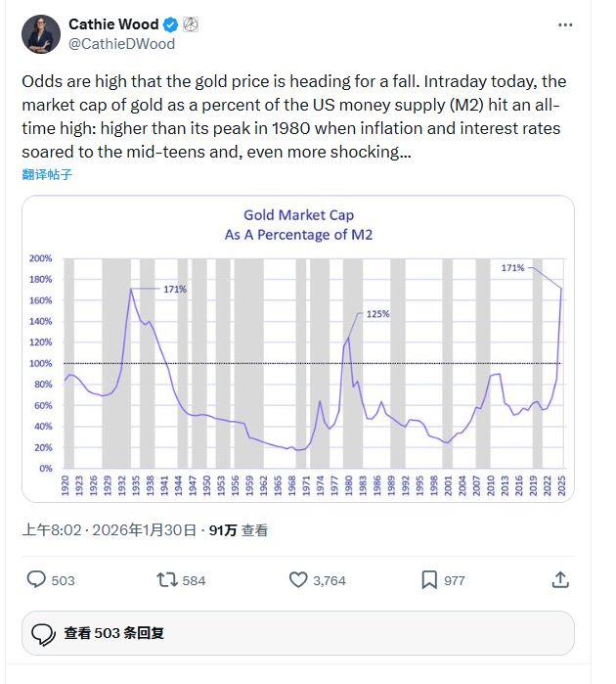Viewport: 616px width, 684px height.
Task: Click the blue verified badge
Action: coord(169,24)
